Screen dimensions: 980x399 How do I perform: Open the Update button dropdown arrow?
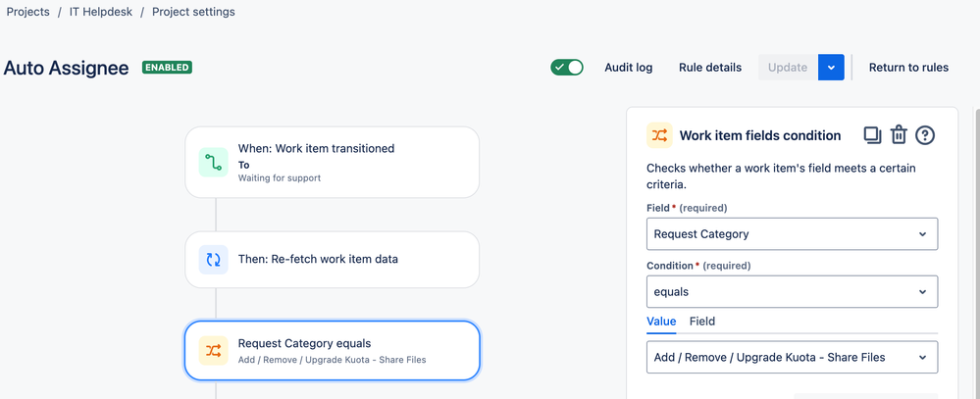(x=831, y=68)
